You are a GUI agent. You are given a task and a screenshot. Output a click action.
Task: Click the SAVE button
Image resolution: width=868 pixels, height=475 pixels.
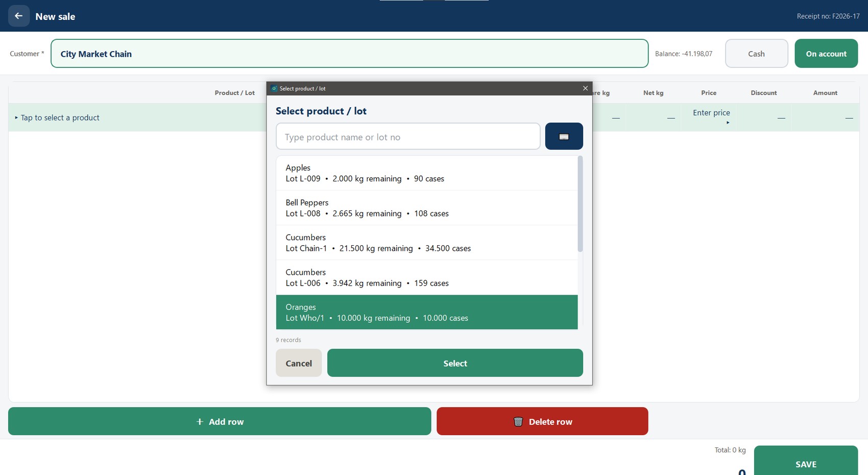(x=806, y=461)
